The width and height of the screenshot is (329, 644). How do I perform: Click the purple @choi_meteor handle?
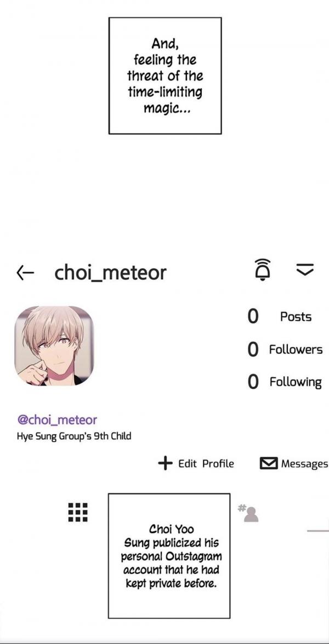click(57, 419)
